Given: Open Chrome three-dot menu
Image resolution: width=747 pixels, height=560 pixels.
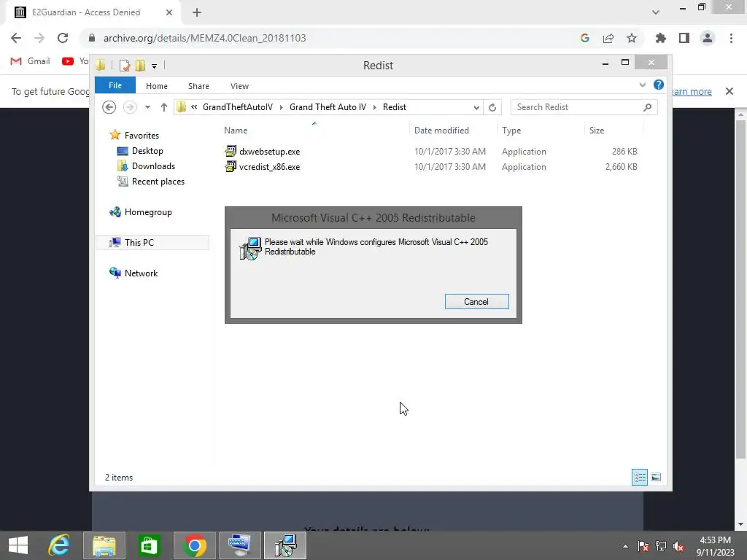Looking at the screenshot, I should coord(731,38).
